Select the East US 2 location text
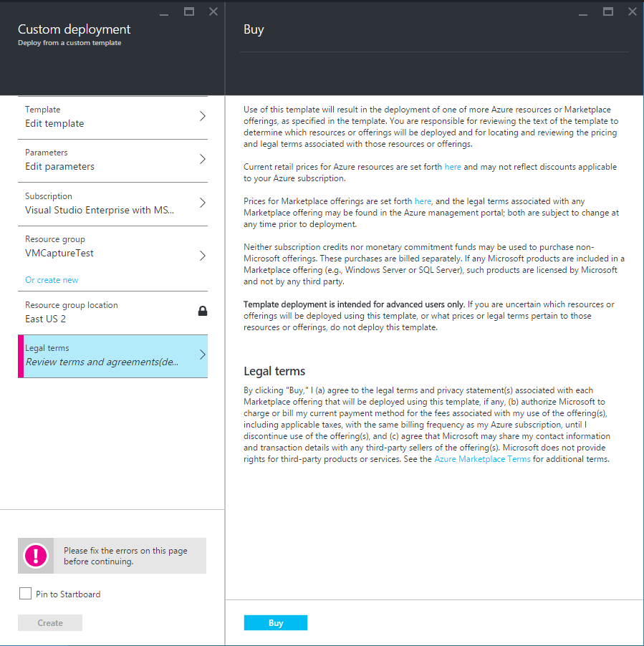The image size is (644, 646). (x=45, y=319)
